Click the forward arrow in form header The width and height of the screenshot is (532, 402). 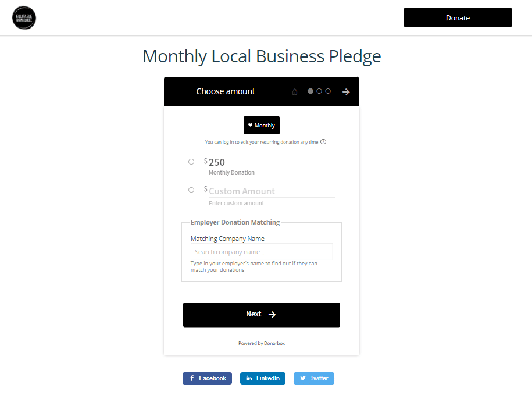pyautogui.click(x=346, y=92)
